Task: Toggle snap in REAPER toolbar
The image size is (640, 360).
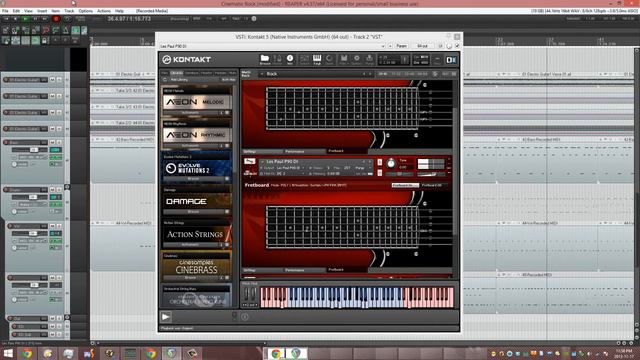Action: click(x=36, y=40)
